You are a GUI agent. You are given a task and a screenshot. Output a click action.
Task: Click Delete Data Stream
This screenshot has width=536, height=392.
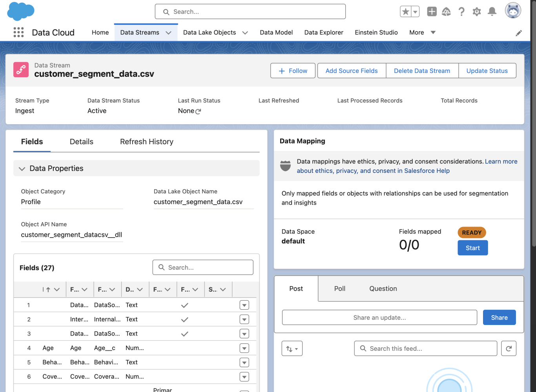pyautogui.click(x=422, y=71)
